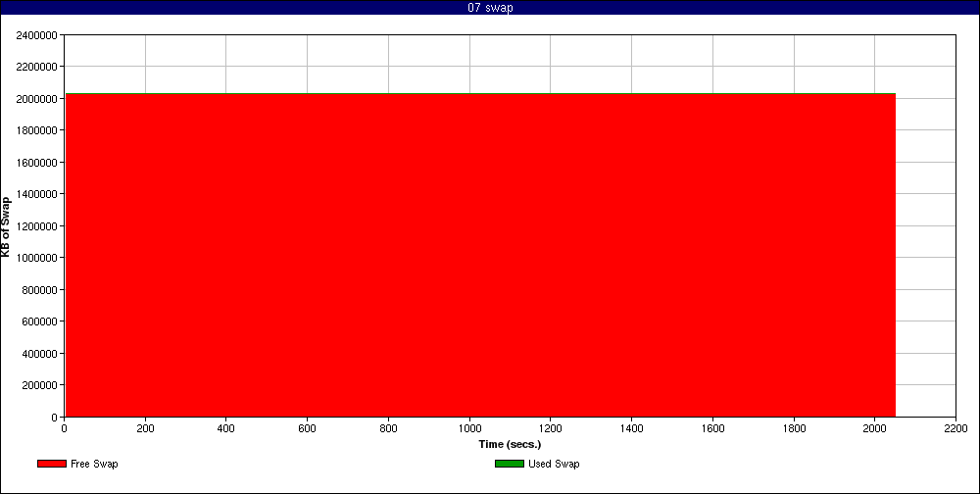Click the "07 swap" chart title
The width and height of the screenshot is (980, 494).
[x=490, y=8]
